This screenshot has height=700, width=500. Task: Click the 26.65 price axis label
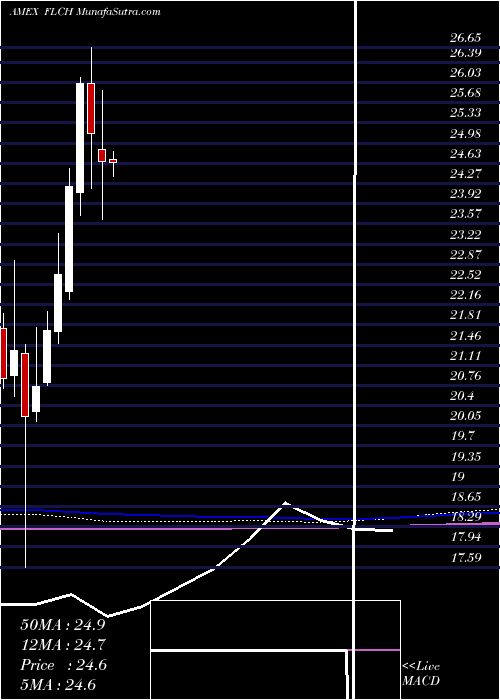tap(466, 38)
